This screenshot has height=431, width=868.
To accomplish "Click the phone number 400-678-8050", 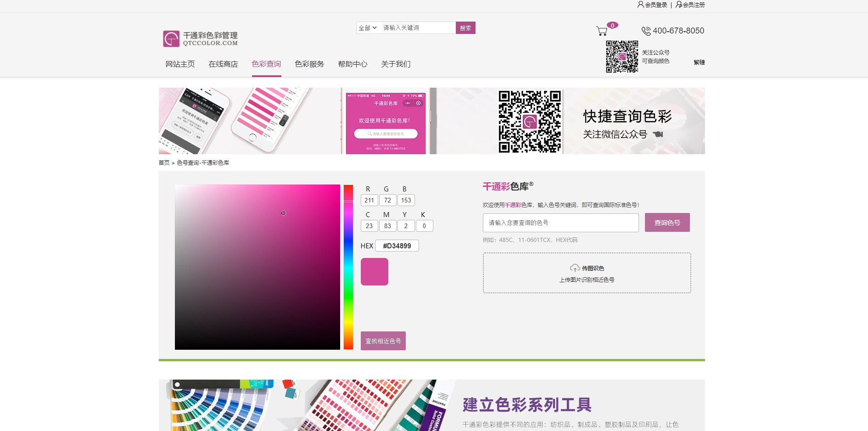I will (x=678, y=31).
